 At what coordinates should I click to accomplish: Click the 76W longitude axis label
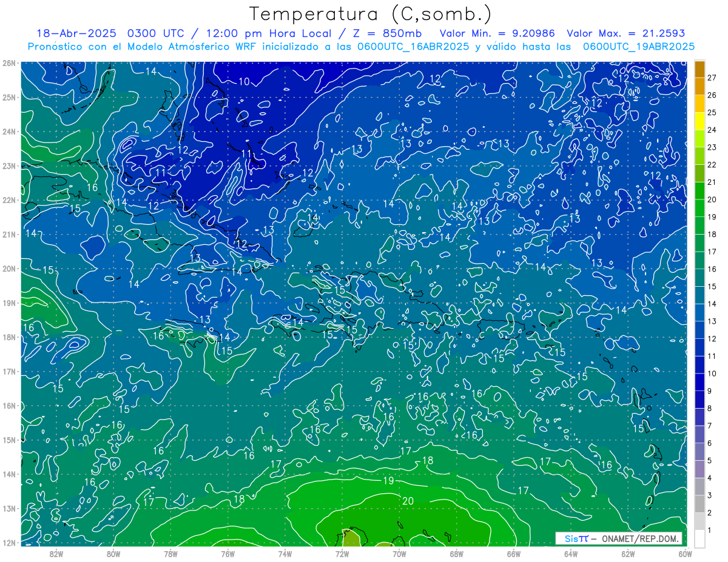[228, 554]
